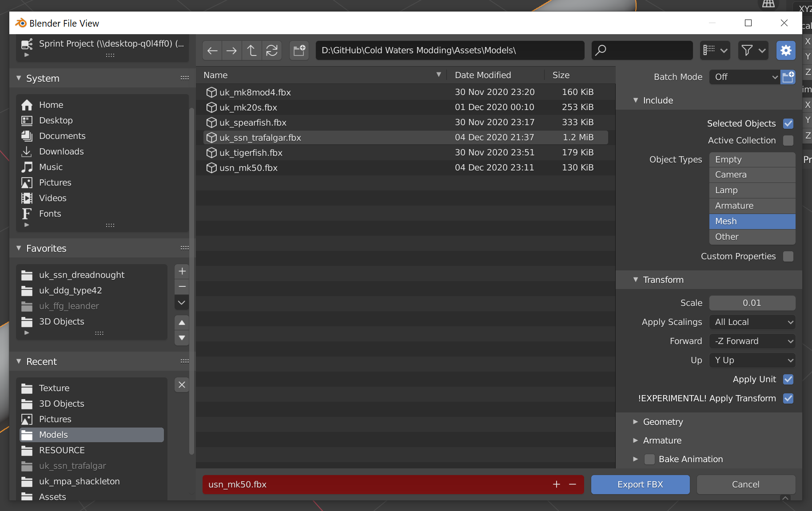Viewport: 812px width, 511px height.
Task: Open Forward axis dropdown
Action: click(x=752, y=341)
